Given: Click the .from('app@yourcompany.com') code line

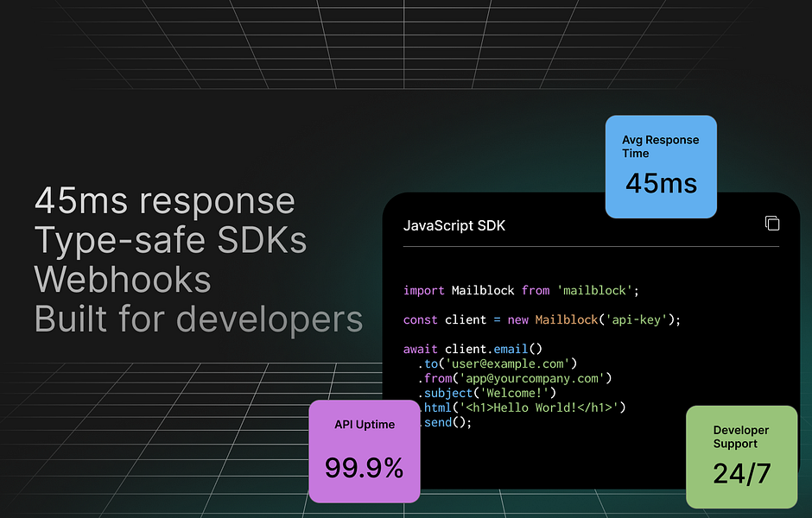Looking at the screenshot, I should (515, 378).
